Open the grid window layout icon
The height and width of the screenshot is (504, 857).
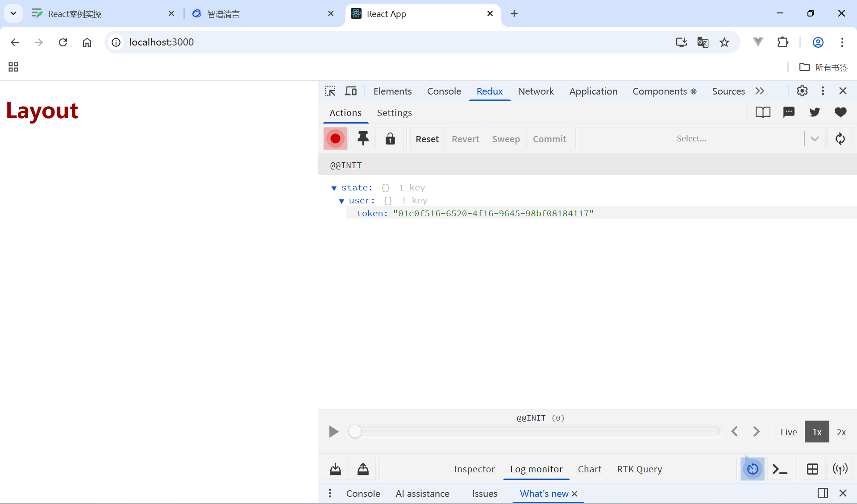pyautogui.click(x=812, y=469)
